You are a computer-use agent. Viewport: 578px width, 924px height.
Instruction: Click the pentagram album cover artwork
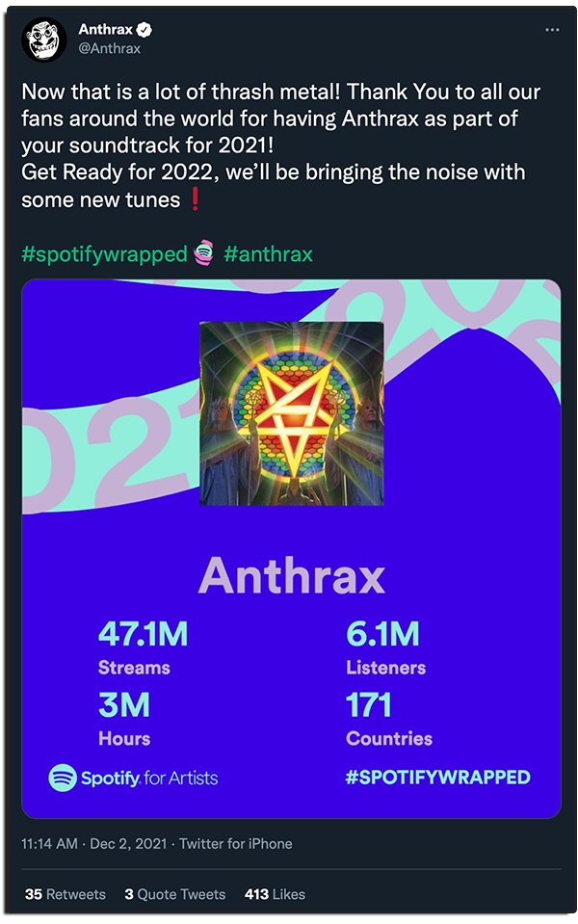(291, 412)
